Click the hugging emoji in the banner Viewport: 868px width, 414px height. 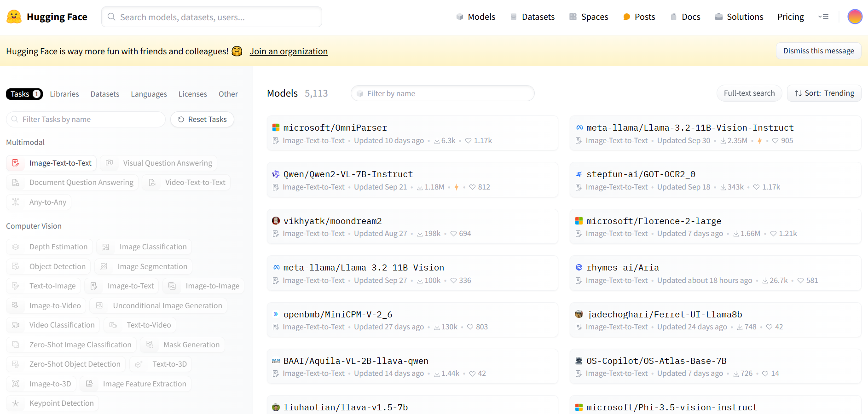point(237,51)
